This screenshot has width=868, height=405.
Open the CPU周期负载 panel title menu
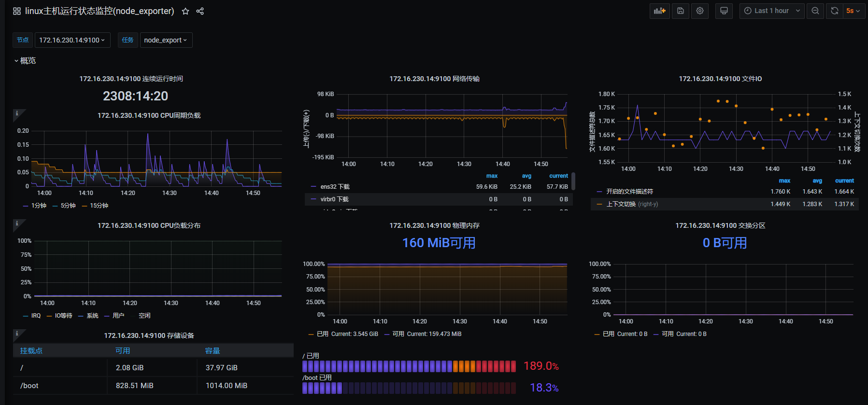coord(149,115)
